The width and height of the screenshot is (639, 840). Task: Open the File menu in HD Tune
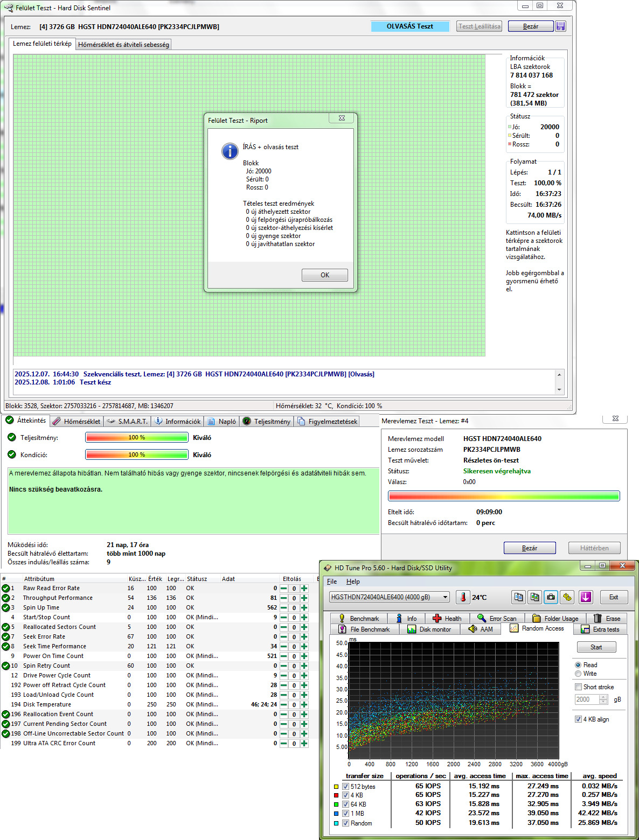pos(332,582)
